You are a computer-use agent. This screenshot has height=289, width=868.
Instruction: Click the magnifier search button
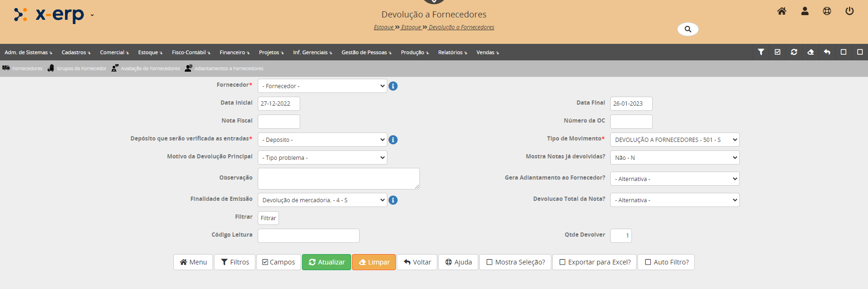point(688,29)
